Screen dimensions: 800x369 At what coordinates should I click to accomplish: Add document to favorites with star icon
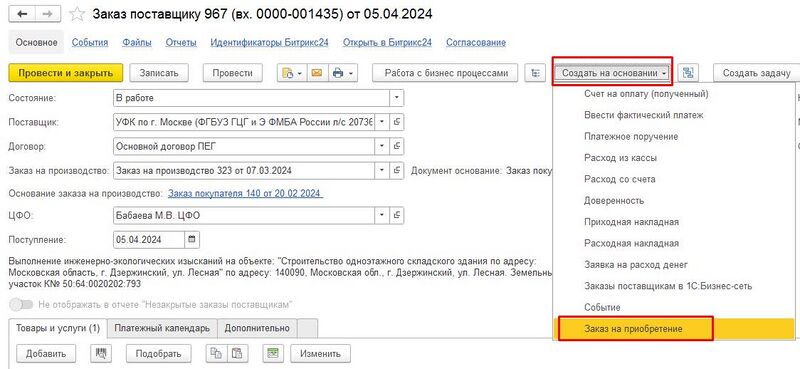click(x=77, y=14)
